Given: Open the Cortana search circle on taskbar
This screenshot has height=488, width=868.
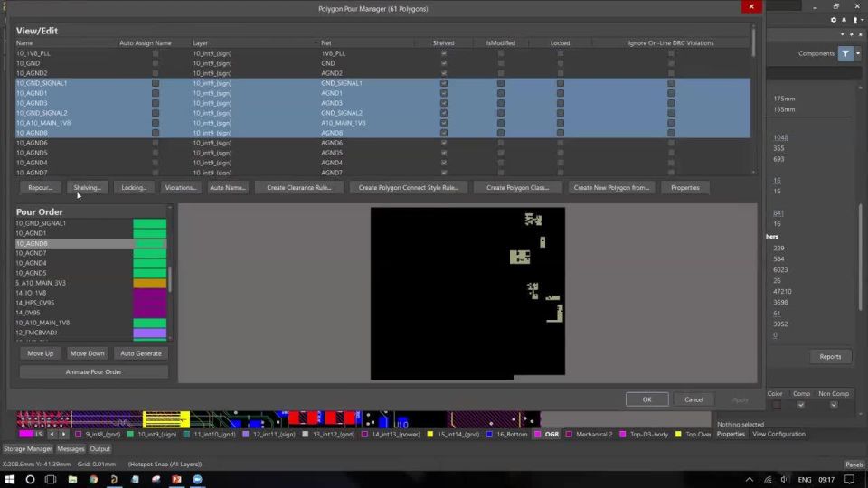Looking at the screenshot, I should point(30,479).
